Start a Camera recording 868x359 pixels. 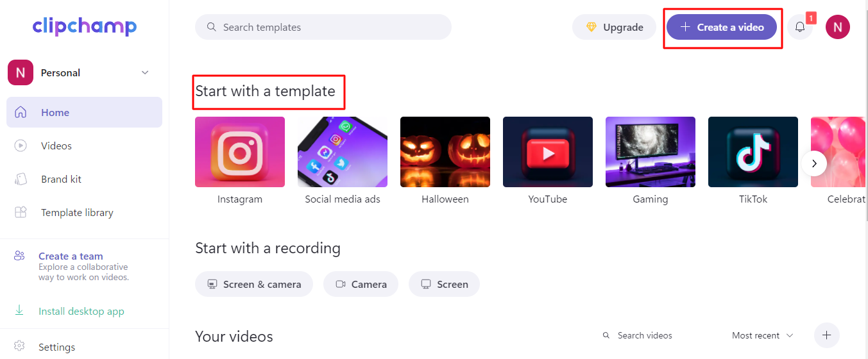click(x=361, y=284)
